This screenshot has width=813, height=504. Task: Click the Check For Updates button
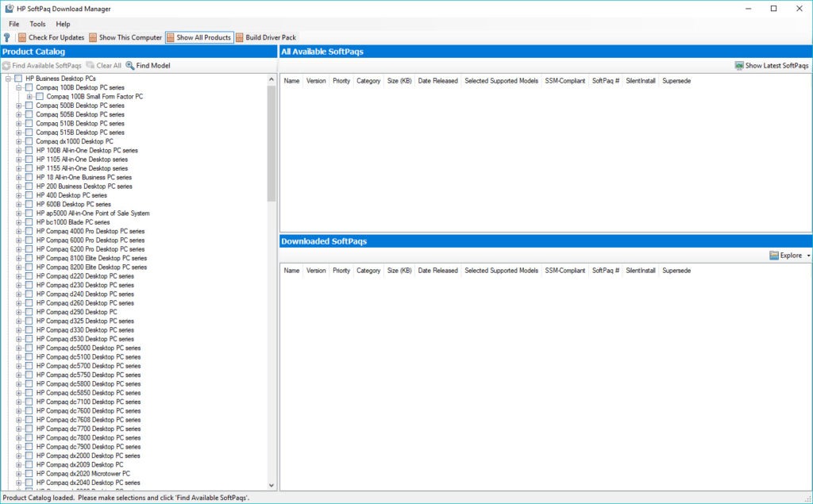(52, 37)
